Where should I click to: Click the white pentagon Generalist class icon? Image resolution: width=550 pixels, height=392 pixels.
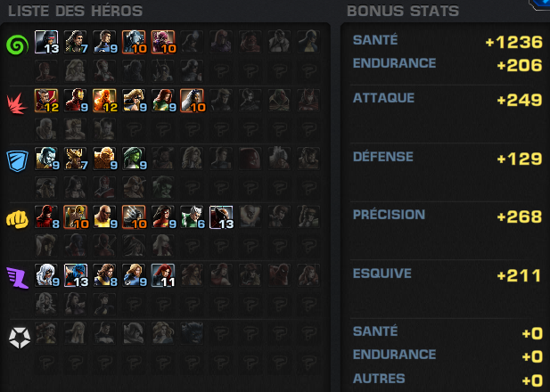click(x=20, y=338)
